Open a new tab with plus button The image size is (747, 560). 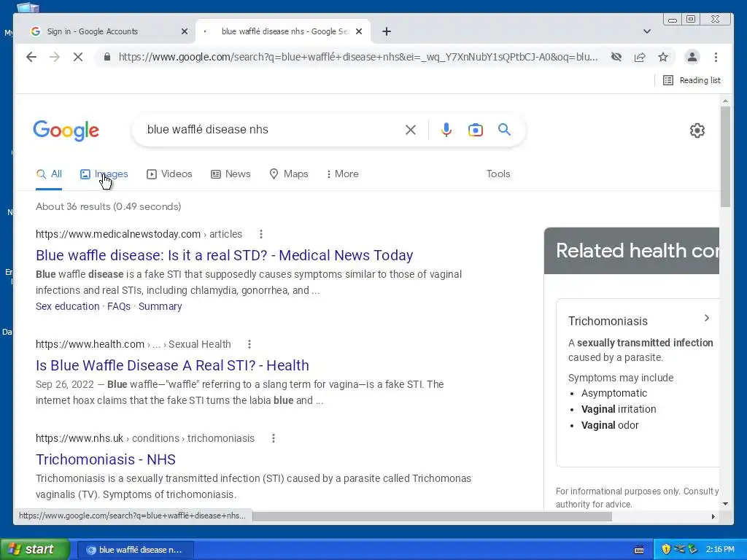tap(387, 31)
